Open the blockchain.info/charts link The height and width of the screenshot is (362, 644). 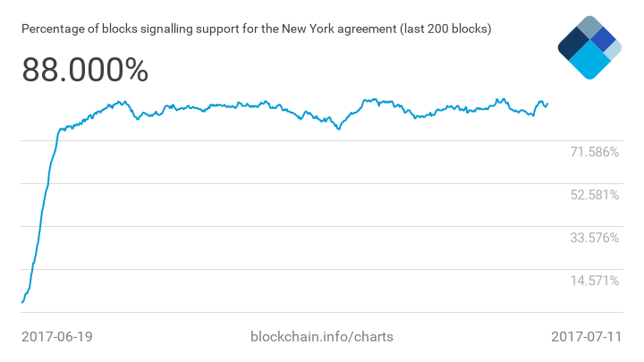click(x=323, y=337)
